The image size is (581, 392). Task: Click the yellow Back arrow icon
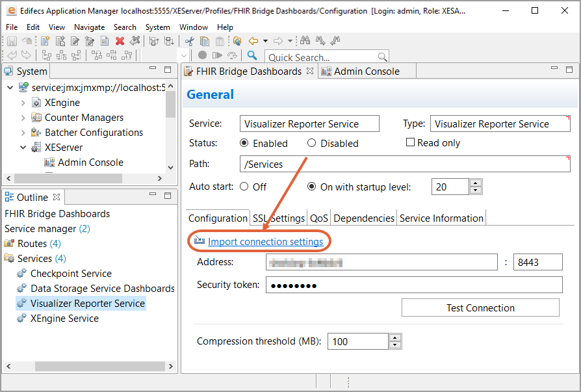pos(253,41)
